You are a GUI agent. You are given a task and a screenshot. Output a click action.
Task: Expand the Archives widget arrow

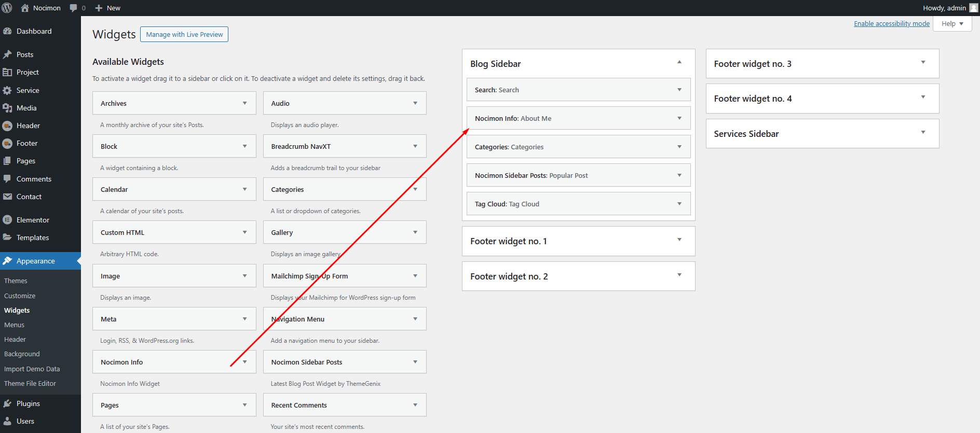tap(244, 103)
